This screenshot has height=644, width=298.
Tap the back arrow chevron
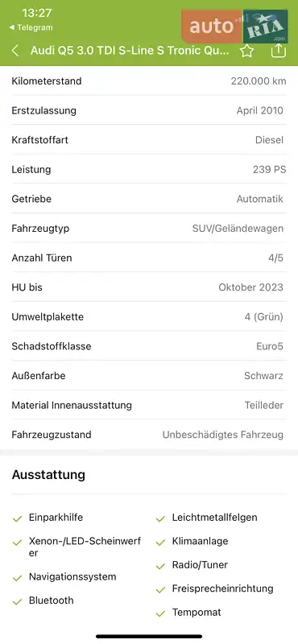pos(15,51)
